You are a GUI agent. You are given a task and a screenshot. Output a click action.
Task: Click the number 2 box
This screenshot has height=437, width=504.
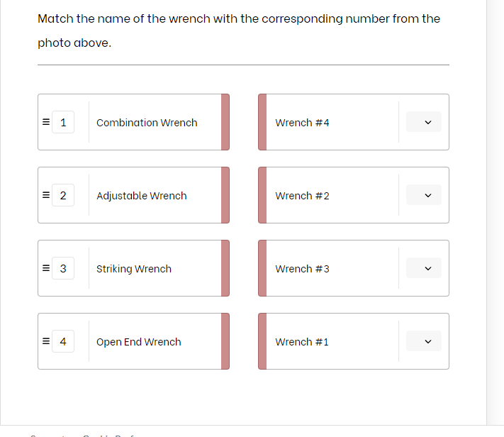[x=63, y=195]
